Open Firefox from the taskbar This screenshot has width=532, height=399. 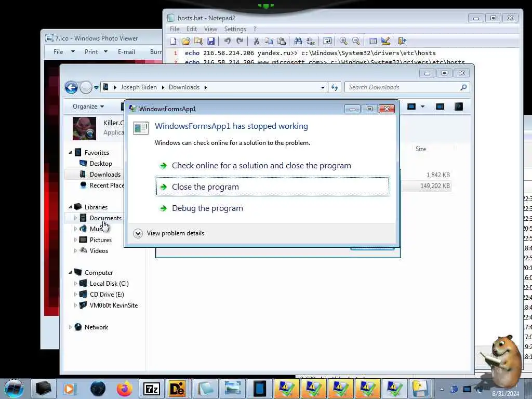coord(125,389)
